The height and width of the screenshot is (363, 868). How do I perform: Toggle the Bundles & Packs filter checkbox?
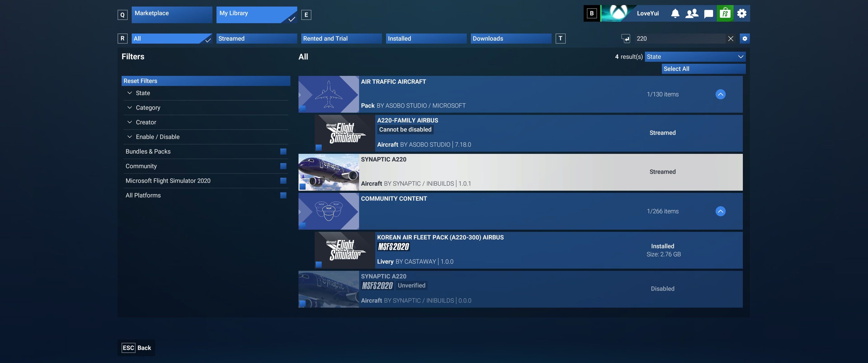pos(283,152)
